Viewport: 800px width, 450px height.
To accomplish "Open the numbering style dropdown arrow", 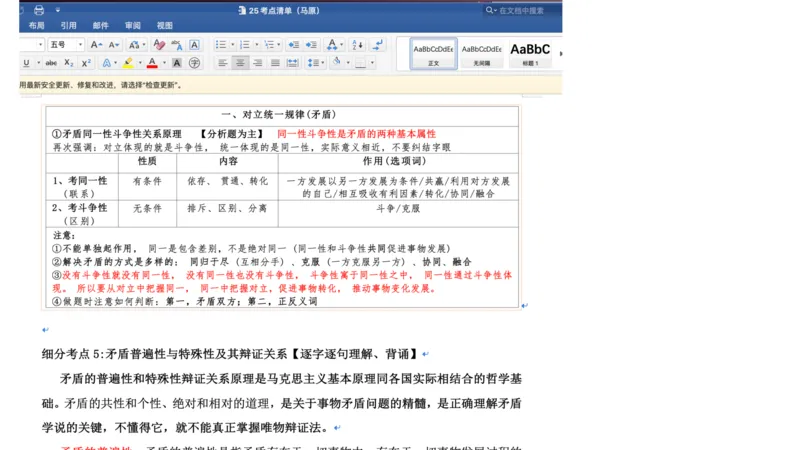I will (257, 45).
